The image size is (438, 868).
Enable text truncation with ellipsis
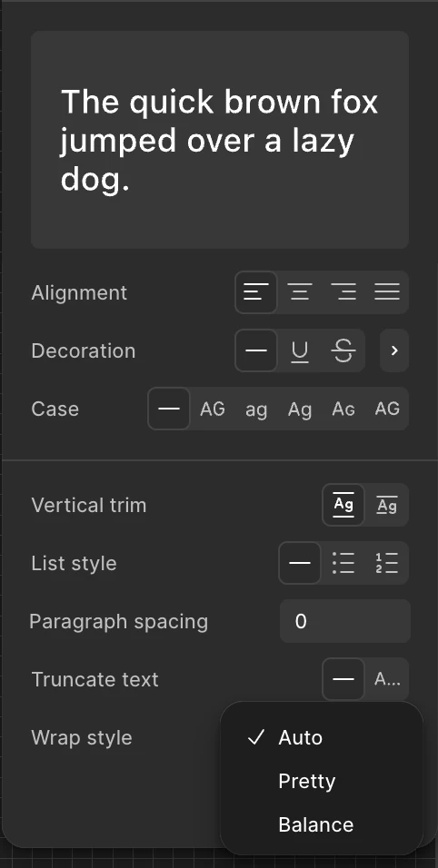tap(387, 679)
